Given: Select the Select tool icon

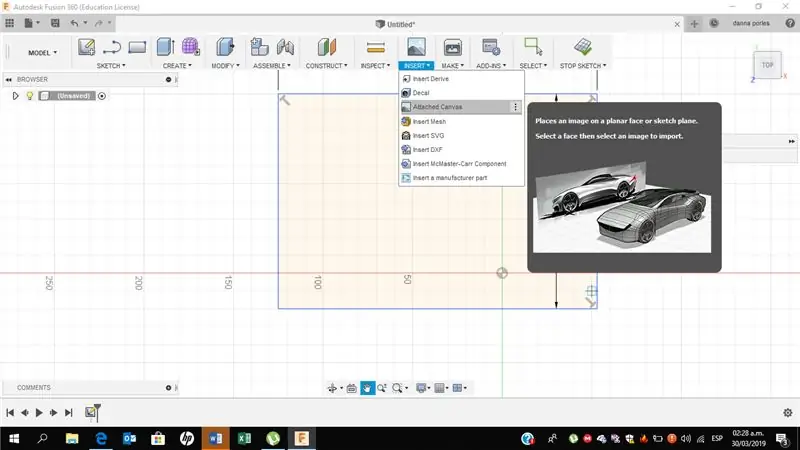Looking at the screenshot, I should 533,47.
